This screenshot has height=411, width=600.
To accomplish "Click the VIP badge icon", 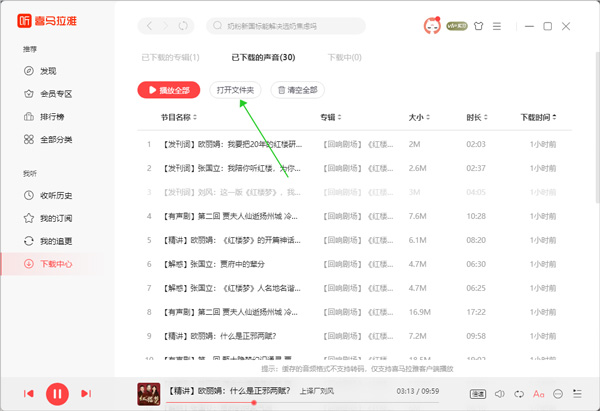I will (455, 25).
